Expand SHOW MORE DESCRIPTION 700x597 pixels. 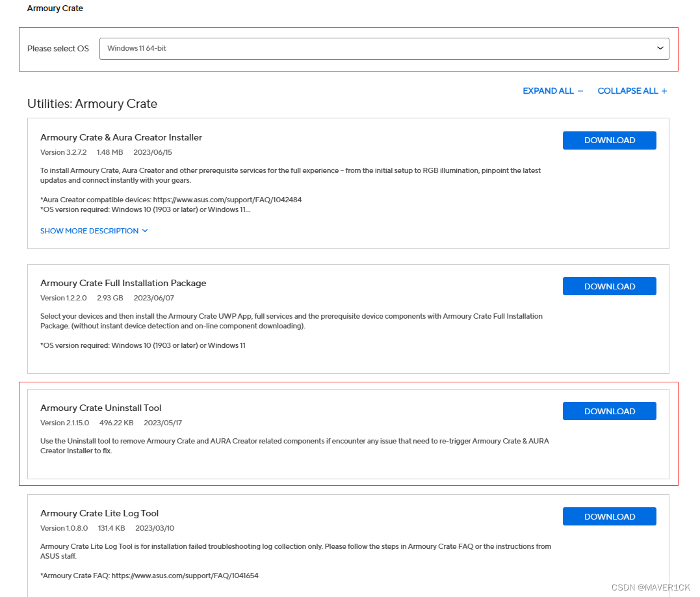pyautogui.click(x=94, y=231)
